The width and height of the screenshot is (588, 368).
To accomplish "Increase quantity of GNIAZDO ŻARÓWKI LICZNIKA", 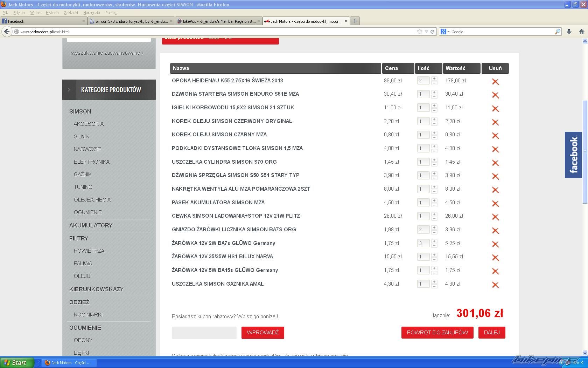I will (x=434, y=227).
